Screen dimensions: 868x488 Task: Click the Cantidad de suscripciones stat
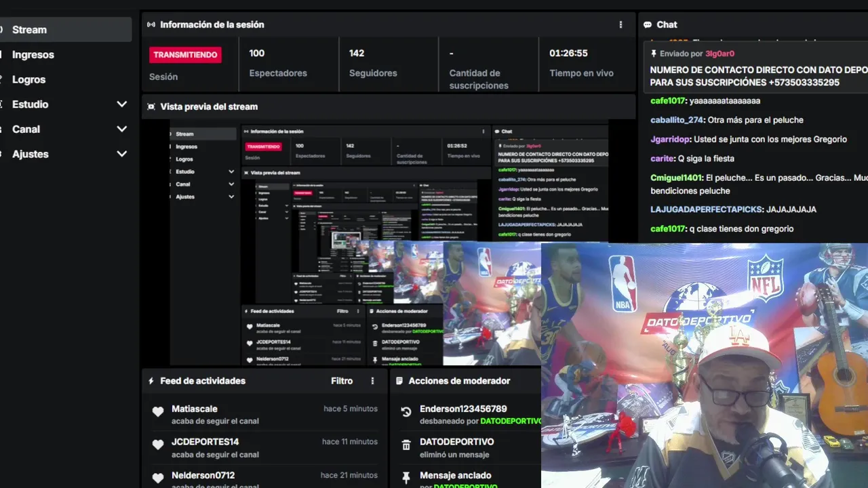pos(479,69)
